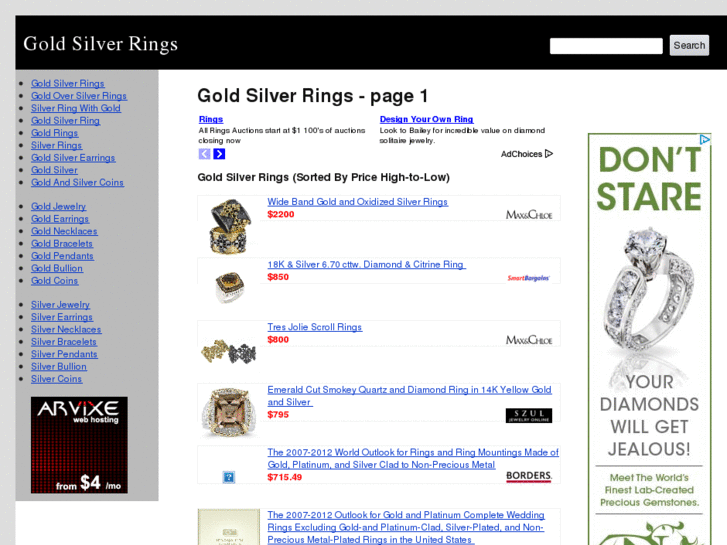Click the Search button
The image size is (727, 545).
689,45
